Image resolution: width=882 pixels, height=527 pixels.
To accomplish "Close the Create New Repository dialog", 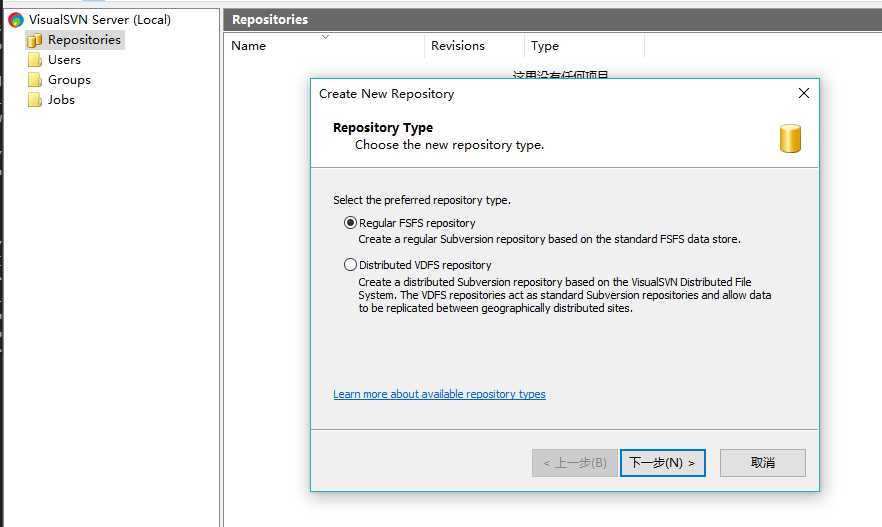I will 804,93.
